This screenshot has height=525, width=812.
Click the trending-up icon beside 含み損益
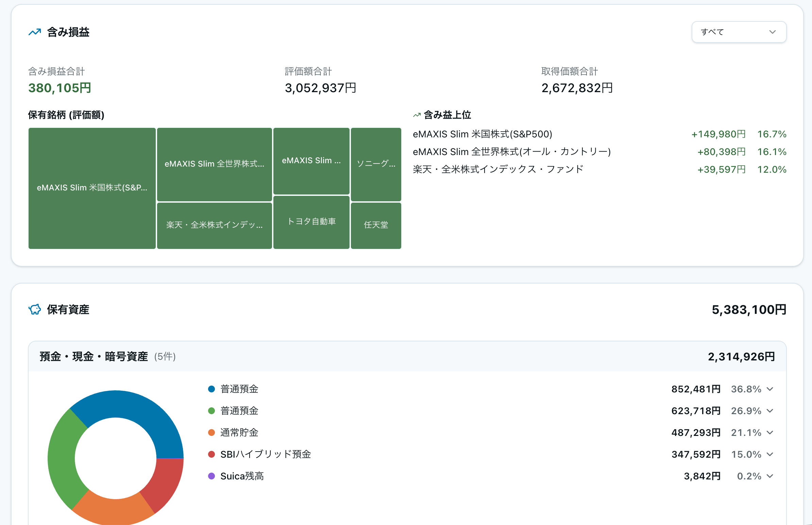(34, 32)
